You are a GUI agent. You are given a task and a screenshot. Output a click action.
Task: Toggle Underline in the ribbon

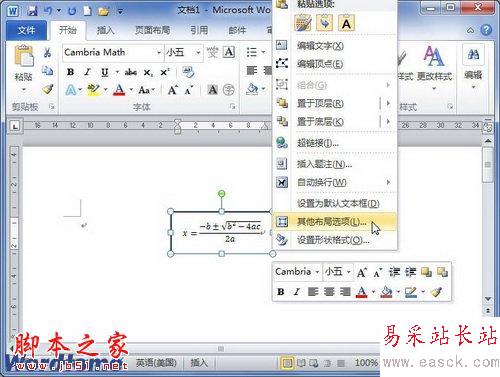click(105, 72)
